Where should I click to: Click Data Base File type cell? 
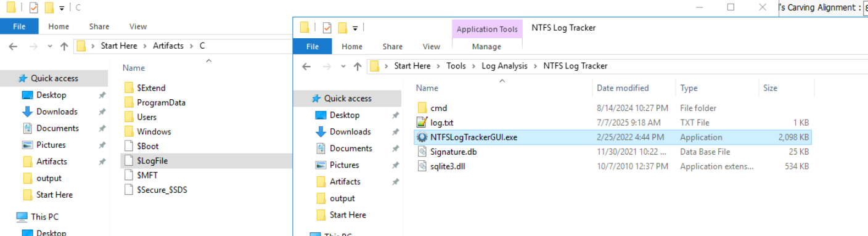click(705, 152)
